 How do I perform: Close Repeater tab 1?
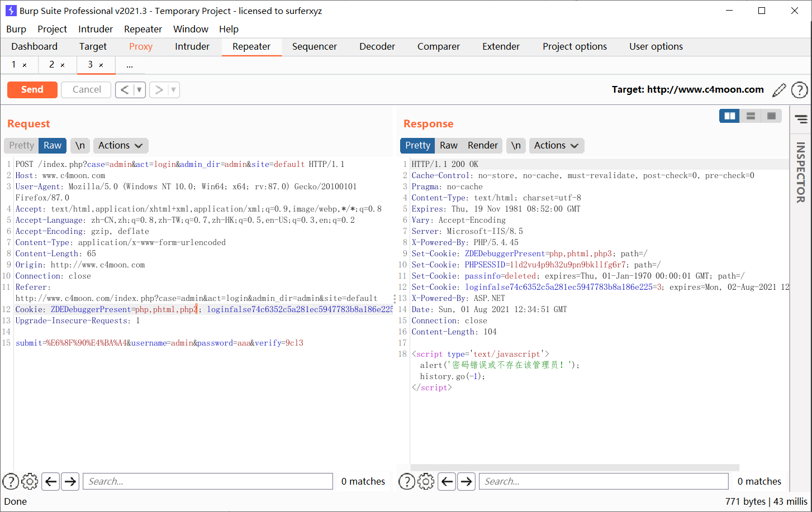[x=25, y=65]
